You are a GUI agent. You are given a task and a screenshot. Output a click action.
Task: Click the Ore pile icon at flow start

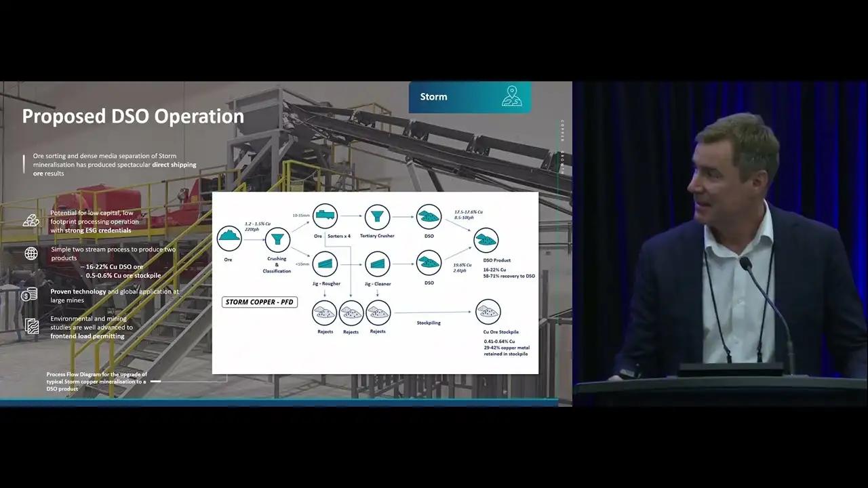tap(229, 239)
